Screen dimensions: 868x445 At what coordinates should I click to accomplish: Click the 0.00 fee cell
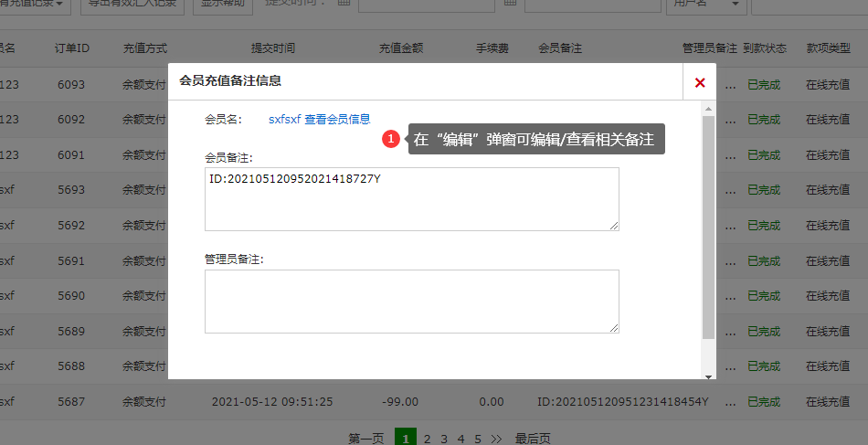492,401
